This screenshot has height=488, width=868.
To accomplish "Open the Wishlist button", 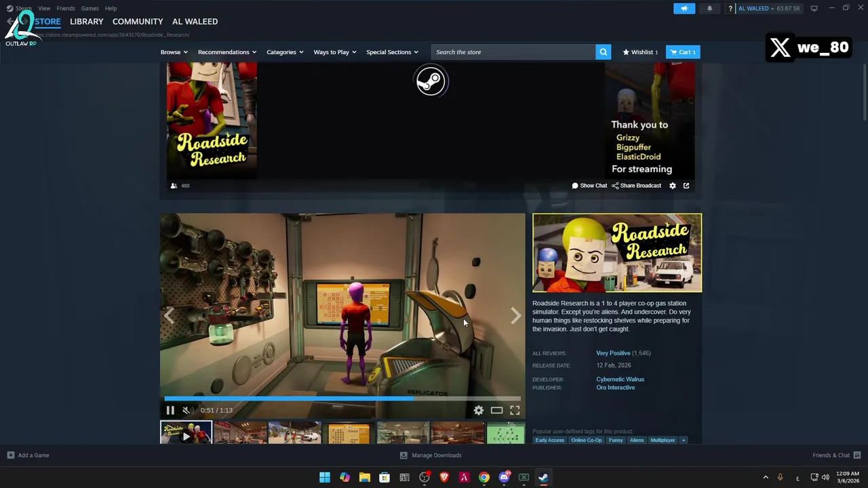I will click(640, 52).
